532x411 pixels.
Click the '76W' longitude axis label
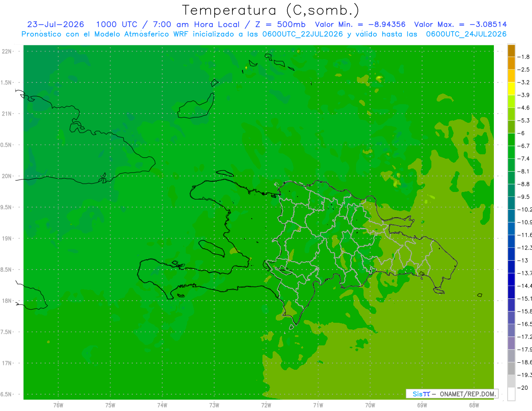coord(58,405)
